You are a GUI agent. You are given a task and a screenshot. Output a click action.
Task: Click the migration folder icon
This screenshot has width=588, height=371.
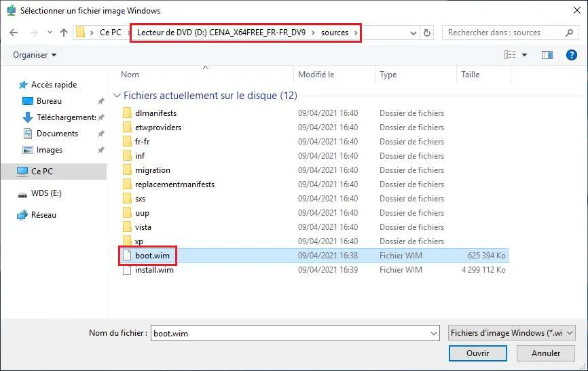[x=127, y=170]
